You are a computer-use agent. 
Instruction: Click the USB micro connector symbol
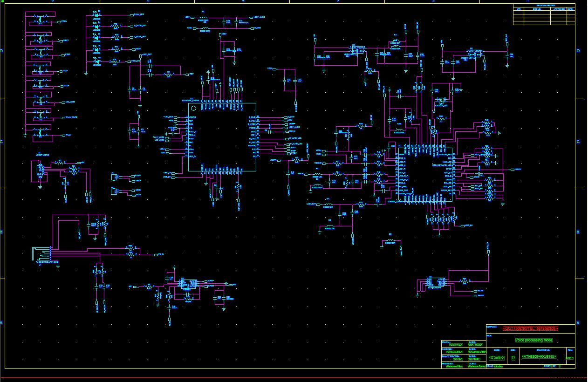[40, 171]
